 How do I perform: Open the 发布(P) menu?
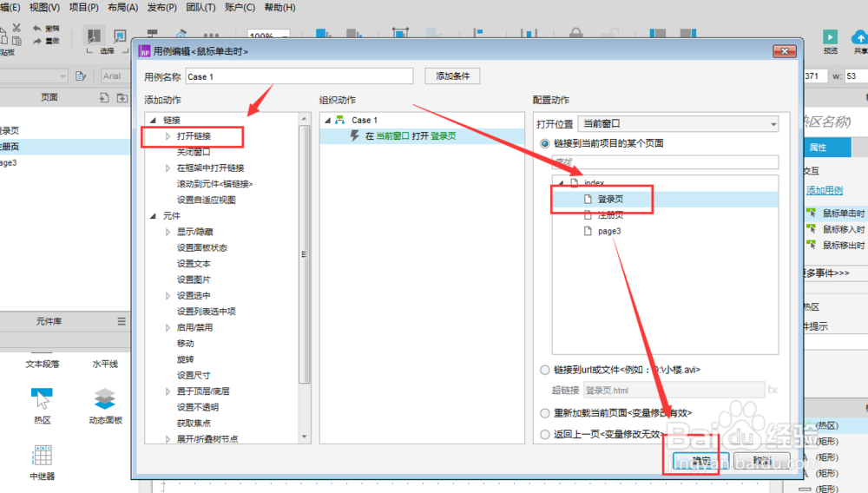point(161,7)
